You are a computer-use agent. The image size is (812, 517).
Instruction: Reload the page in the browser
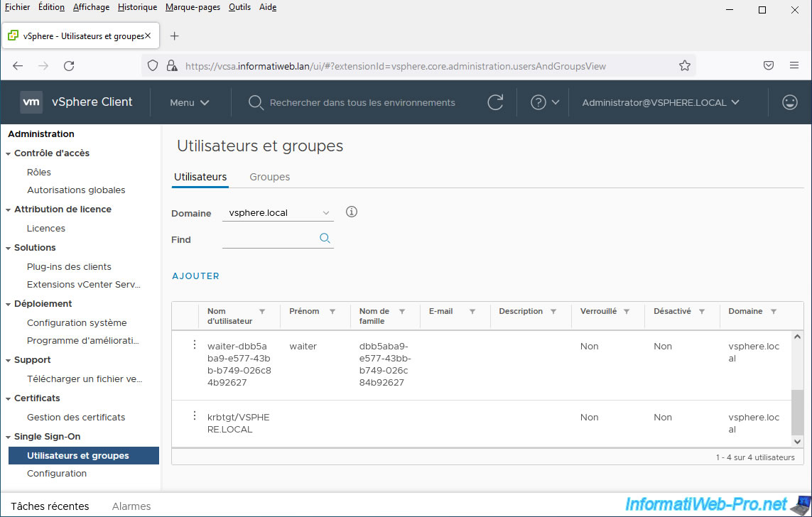click(x=69, y=66)
